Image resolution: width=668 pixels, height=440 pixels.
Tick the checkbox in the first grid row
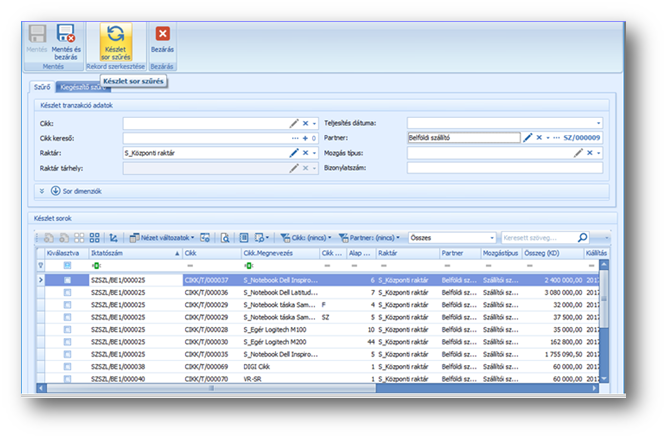pyautogui.click(x=68, y=280)
